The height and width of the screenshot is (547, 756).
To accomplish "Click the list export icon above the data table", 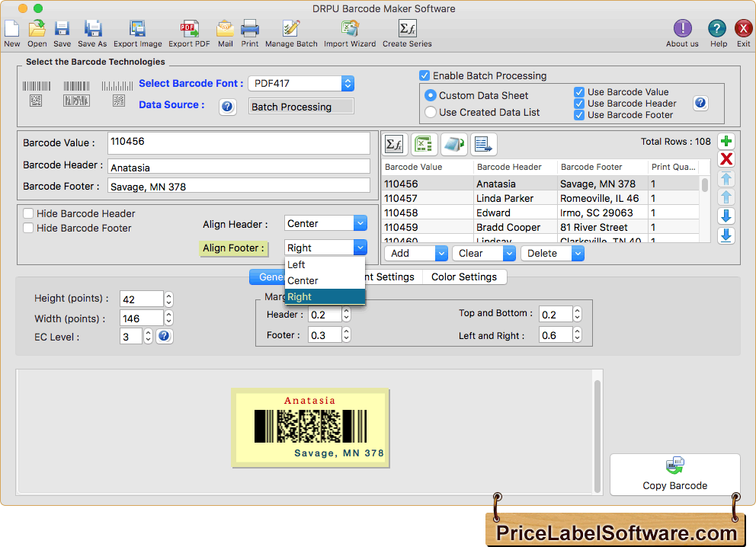I will (x=484, y=144).
